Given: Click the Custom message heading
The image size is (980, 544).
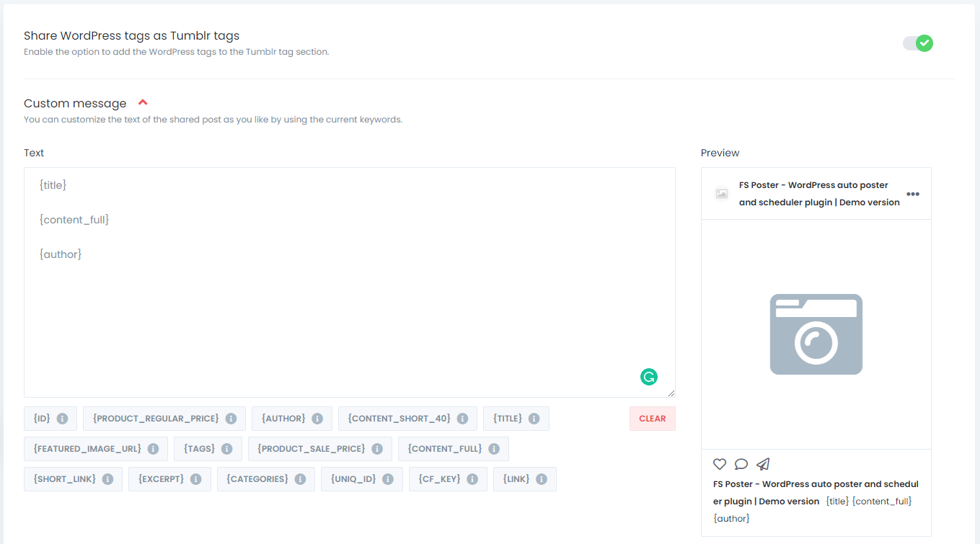Looking at the screenshot, I should click(x=75, y=104).
